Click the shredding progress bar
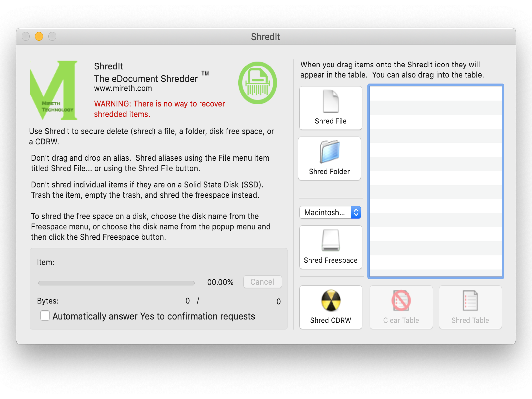The width and height of the screenshot is (532, 399). coord(116,283)
